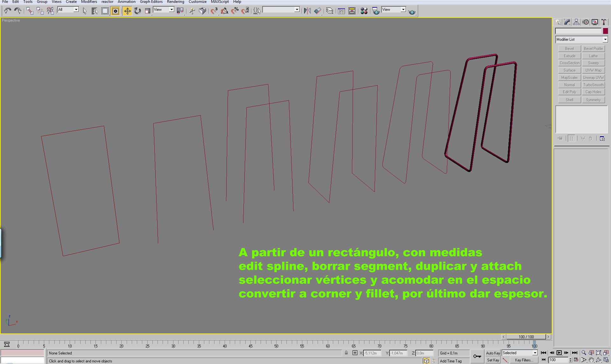This screenshot has height=364, width=611.
Task: Click the Key Filters button
Action: 523,360
